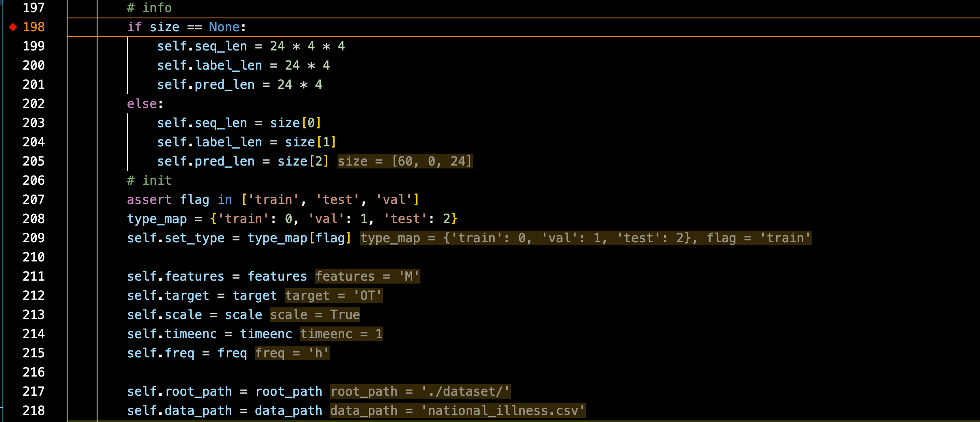
Task: Click inline debug value 'timeenc = 1'
Action: coord(341,334)
